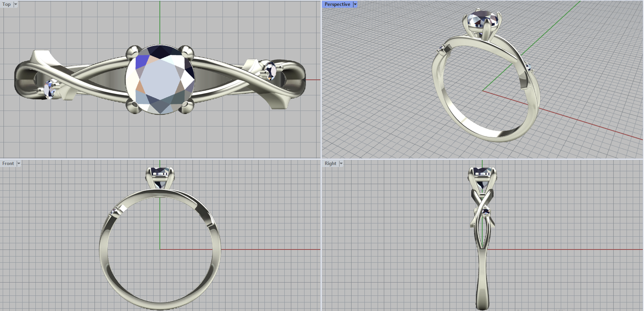Click the lower-right prong in Top view
Viewport: 644px width, 311px height.
(186, 106)
